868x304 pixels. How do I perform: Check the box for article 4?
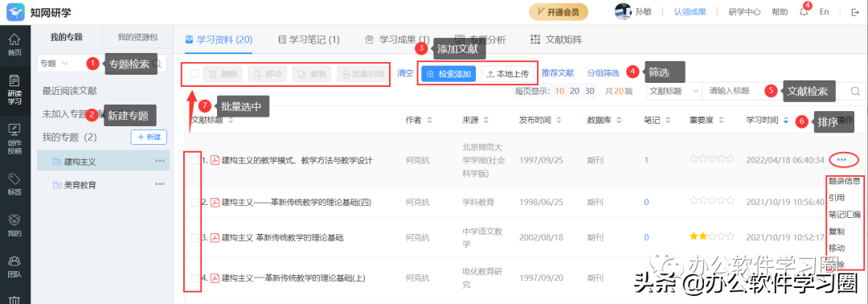coord(194,278)
